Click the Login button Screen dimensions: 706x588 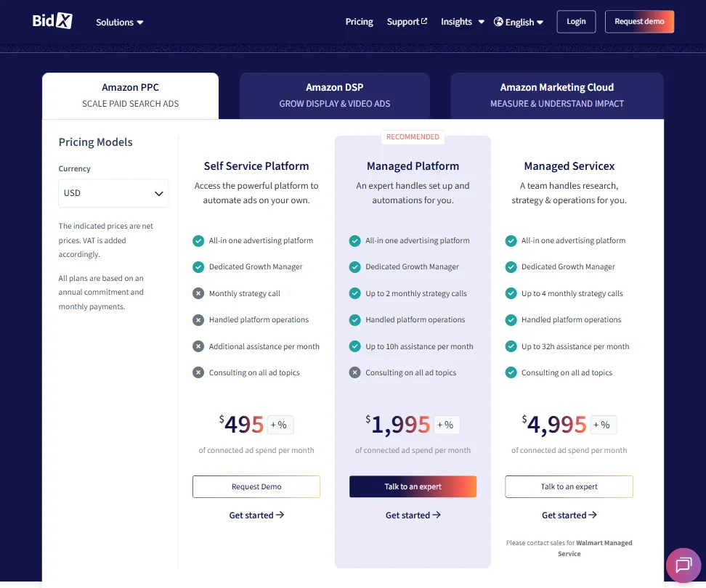click(x=576, y=22)
